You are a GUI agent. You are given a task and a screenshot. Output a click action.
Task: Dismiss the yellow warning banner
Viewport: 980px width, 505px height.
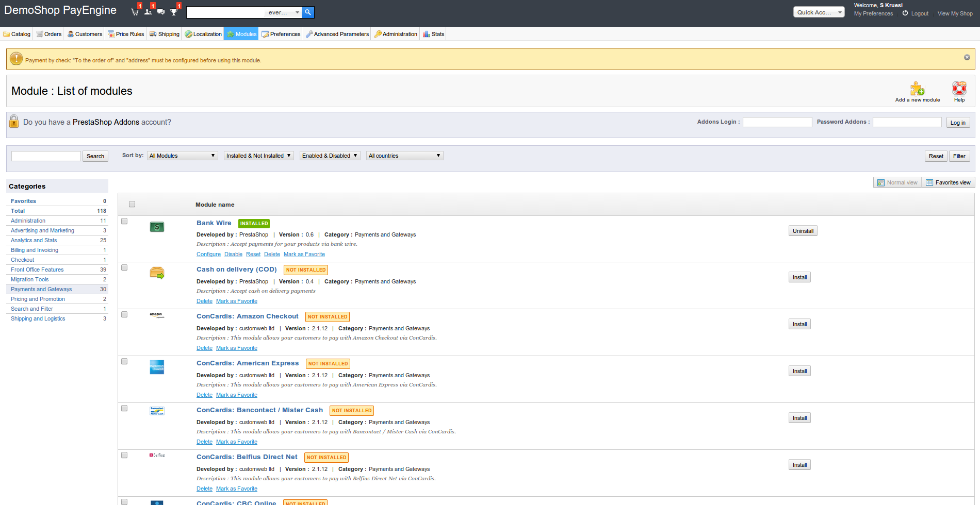click(967, 58)
